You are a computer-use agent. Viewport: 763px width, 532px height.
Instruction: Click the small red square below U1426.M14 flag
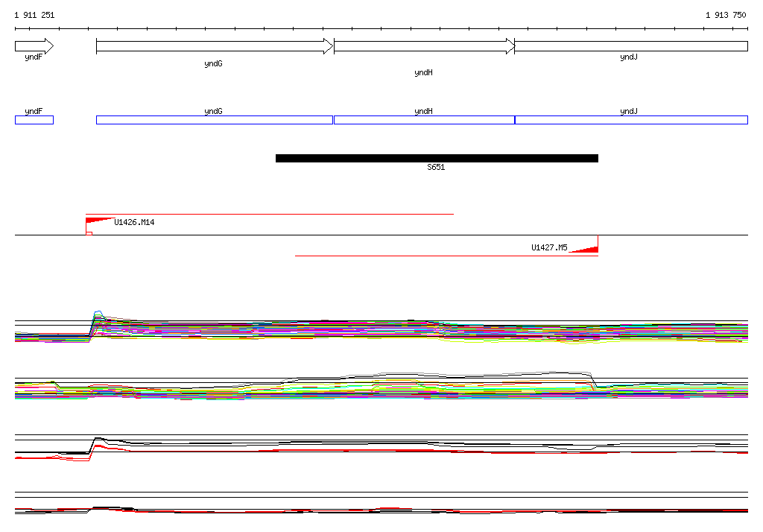89,234
